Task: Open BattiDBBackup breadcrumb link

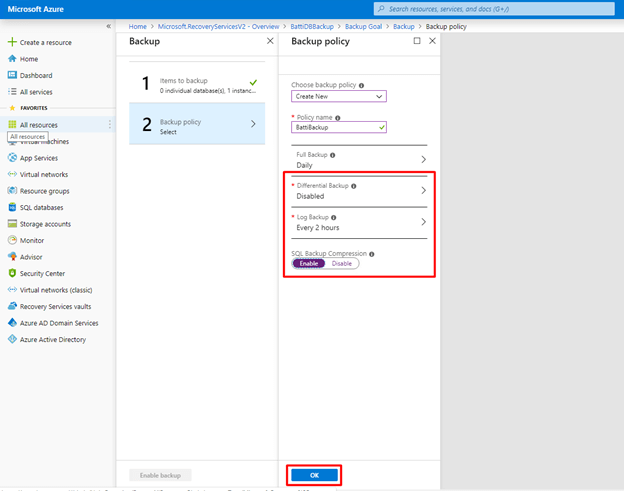Action: click(312, 26)
